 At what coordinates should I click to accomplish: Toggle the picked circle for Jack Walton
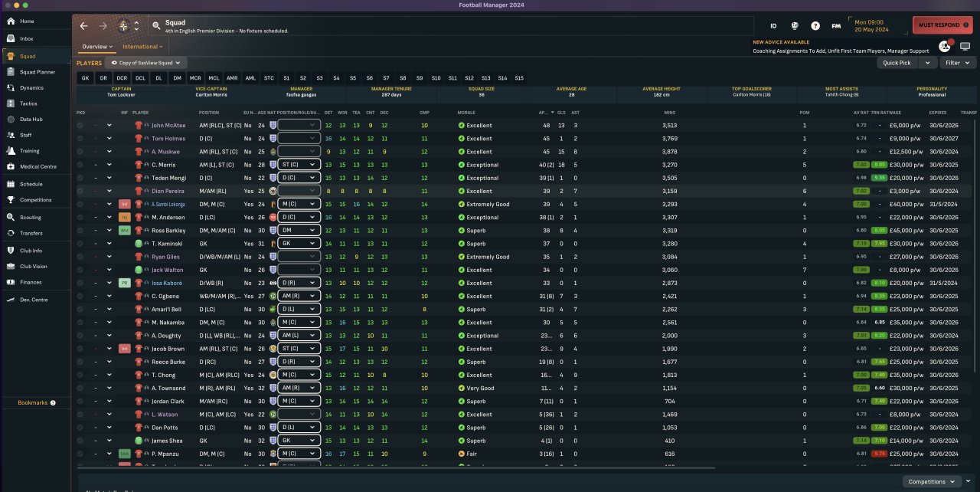click(x=80, y=270)
